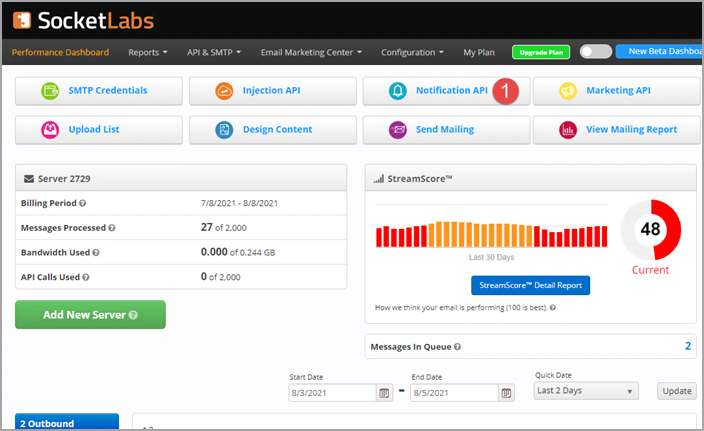Viewport: 704px width, 431px height.
Task: Open the Upload List link
Action: point(94,129)
